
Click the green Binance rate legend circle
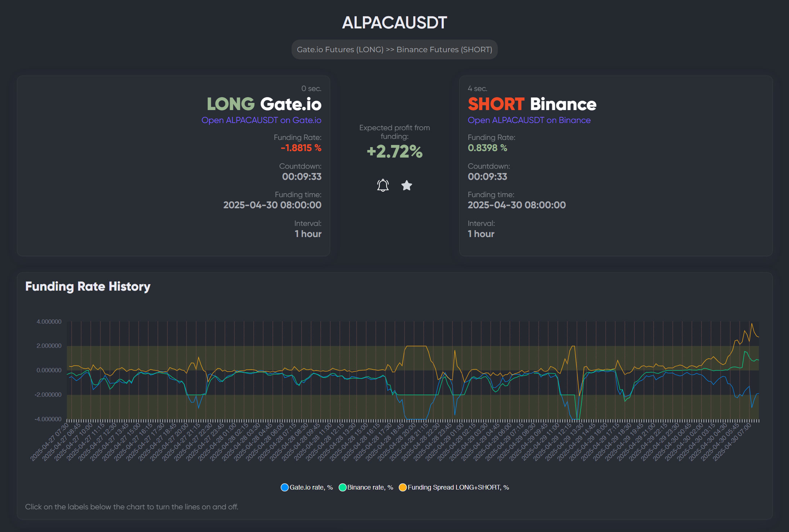coord(342,487)
